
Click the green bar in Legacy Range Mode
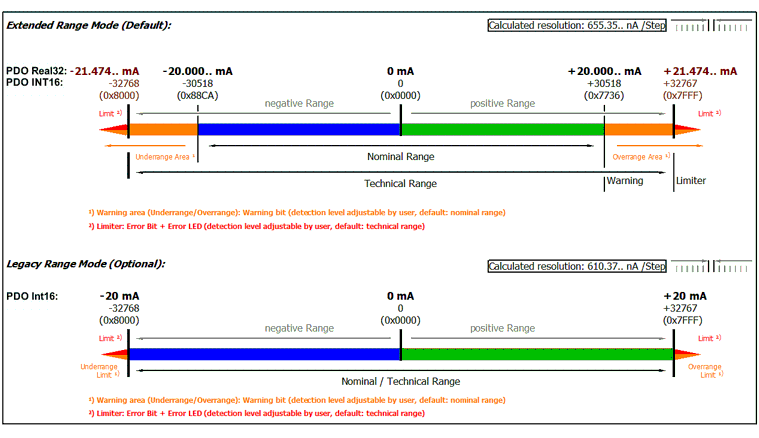point(537,354)
